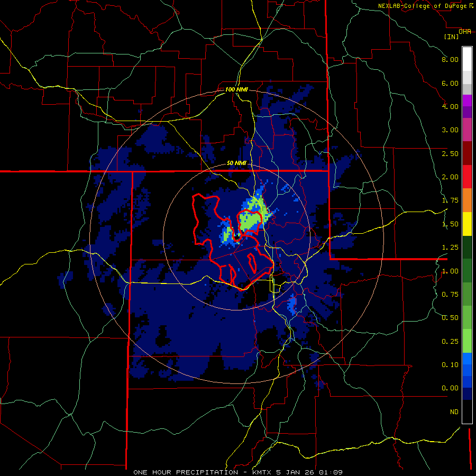476x476 pixels.
Task: Click the 100 NMI range ring label
Action: tap(236, 89)
